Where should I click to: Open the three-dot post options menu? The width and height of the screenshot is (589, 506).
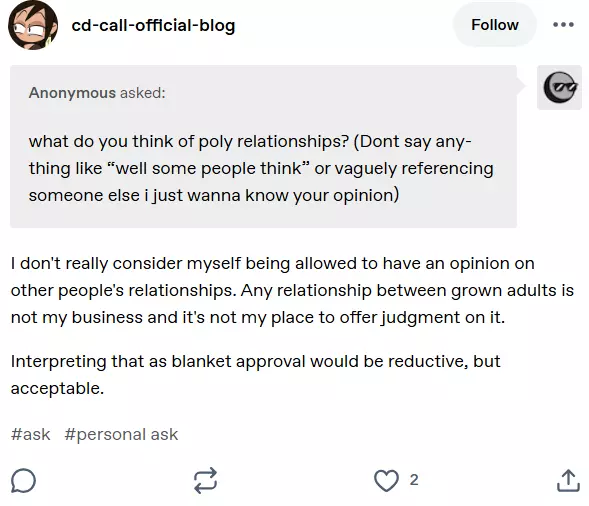tap(563, 25)
